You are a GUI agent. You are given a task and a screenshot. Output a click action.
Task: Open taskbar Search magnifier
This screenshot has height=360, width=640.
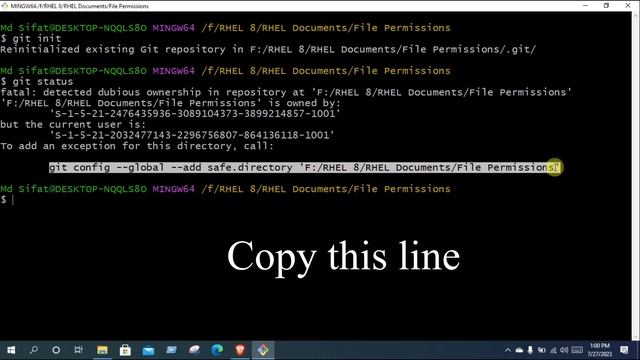pos(34,350)
